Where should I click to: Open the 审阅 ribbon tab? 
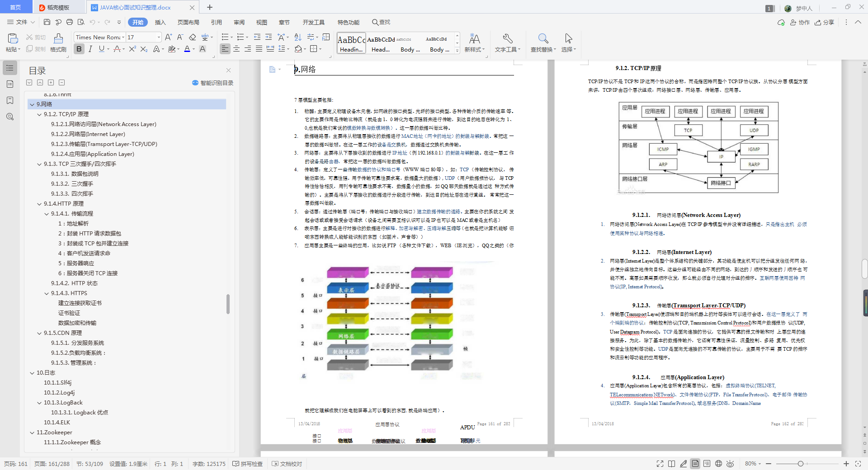click(x=239, y=22)
